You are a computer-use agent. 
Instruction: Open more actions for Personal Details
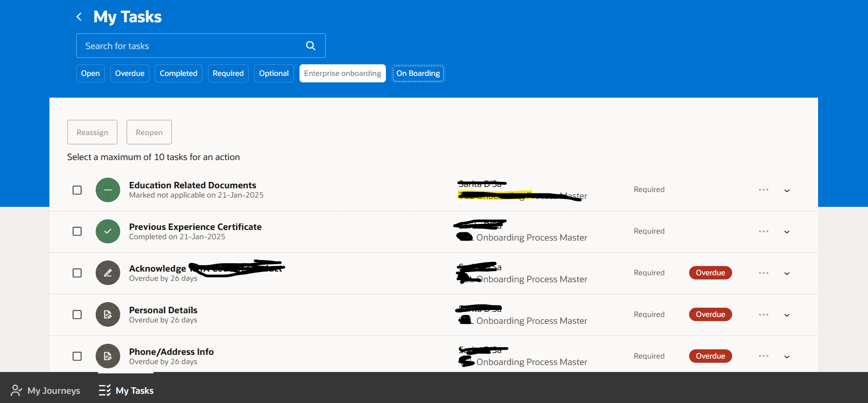(x=764, y=315)
